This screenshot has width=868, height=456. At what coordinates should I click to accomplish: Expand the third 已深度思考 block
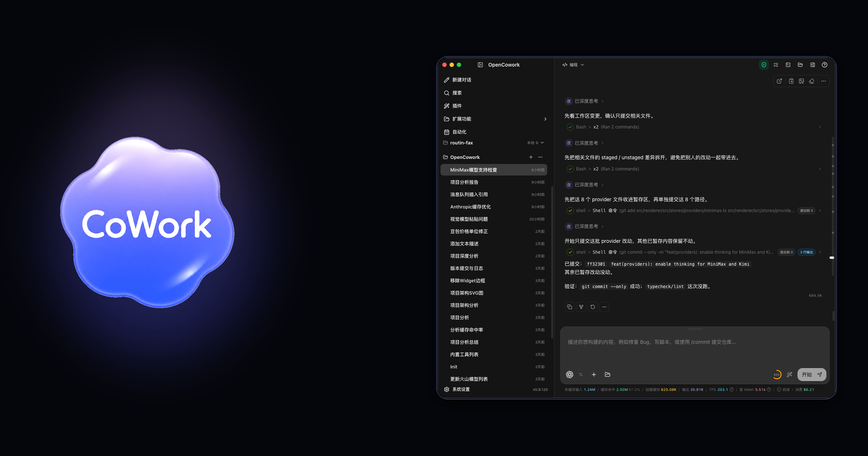585,185
